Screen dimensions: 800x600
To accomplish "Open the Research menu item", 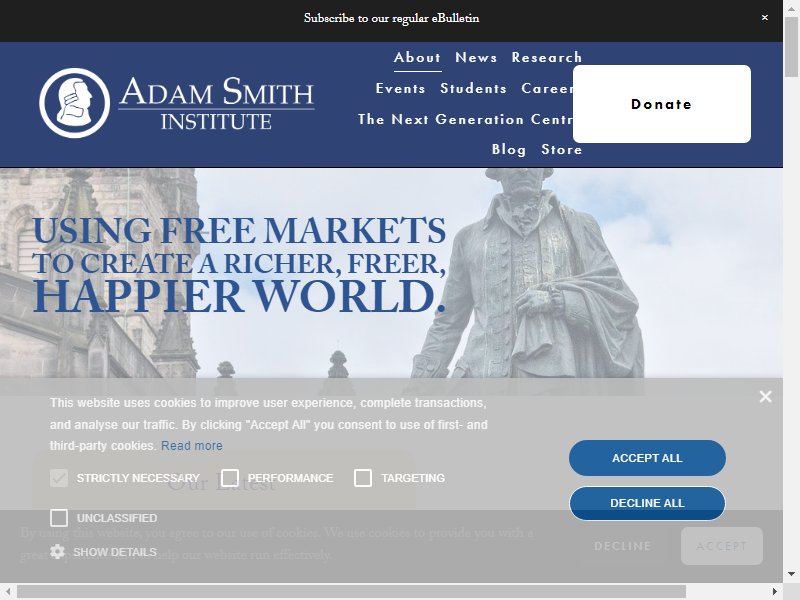I will click(x=546, y=57).
